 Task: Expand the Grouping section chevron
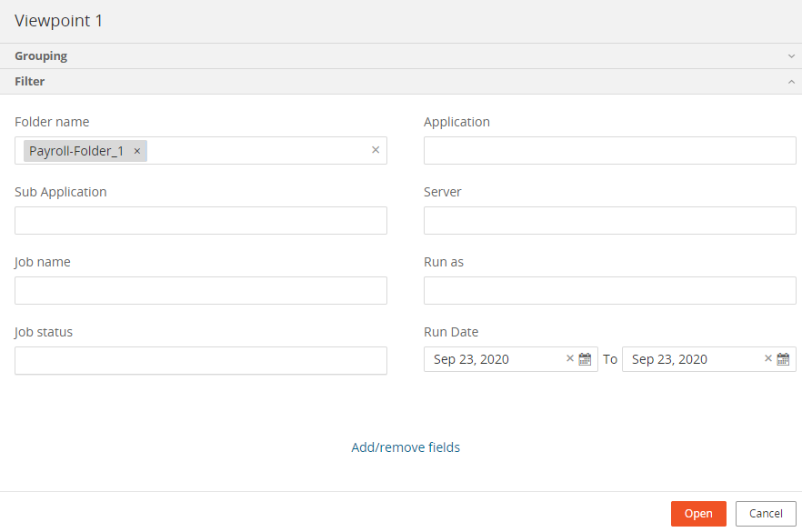(791, 56)
